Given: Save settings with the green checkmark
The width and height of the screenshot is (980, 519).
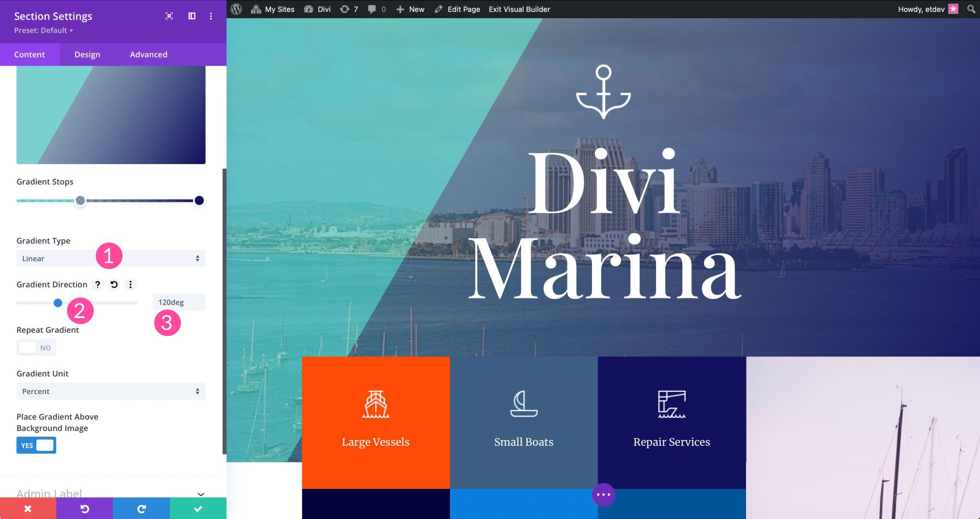Looking at the screenshot, I should pos(198,508).
